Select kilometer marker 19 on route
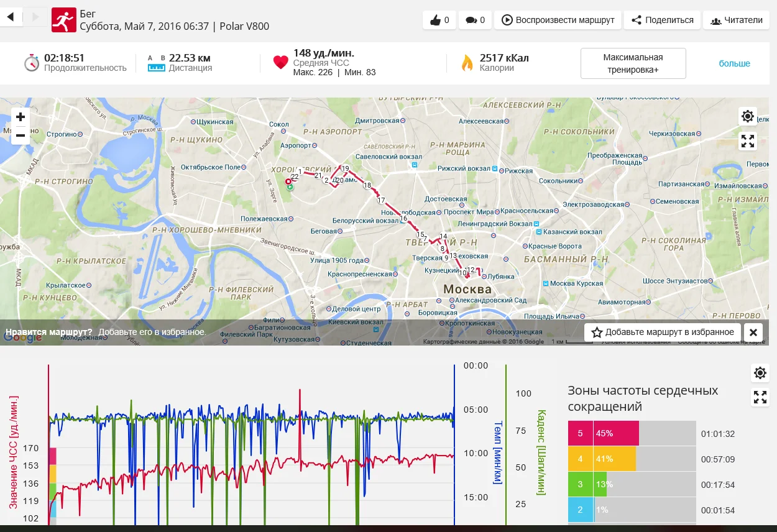This screenshot has width=777, height=532. 345,168
